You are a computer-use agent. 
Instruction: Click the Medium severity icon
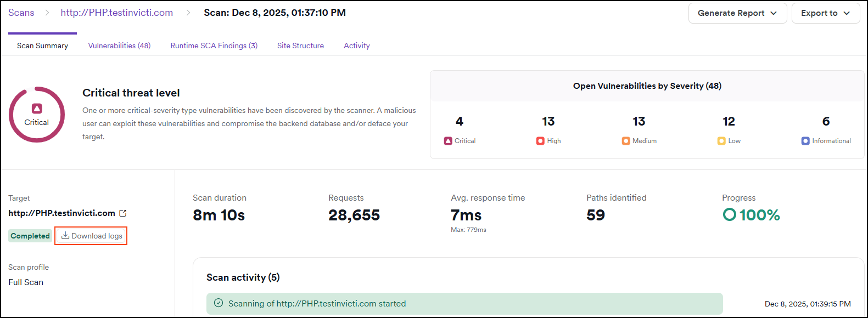pos(626,141)
